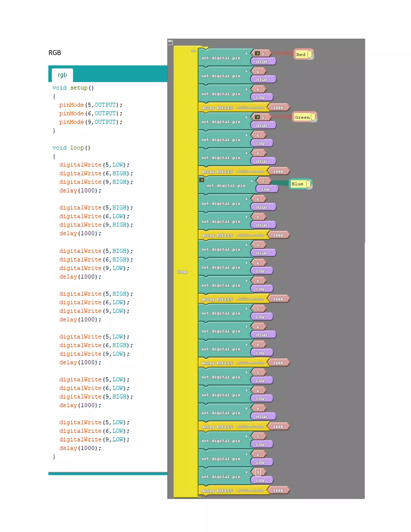The width and height of the screenshot is (411, 532).
Task: Click the question-mark icon on the Blue pin block
Action: click(x=202, y=180)
